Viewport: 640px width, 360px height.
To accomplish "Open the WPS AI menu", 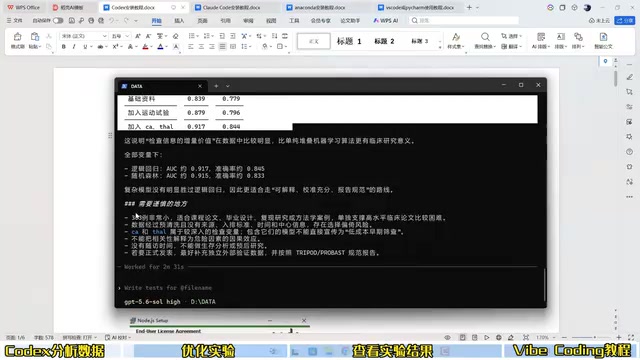I will tap(386, 20).
